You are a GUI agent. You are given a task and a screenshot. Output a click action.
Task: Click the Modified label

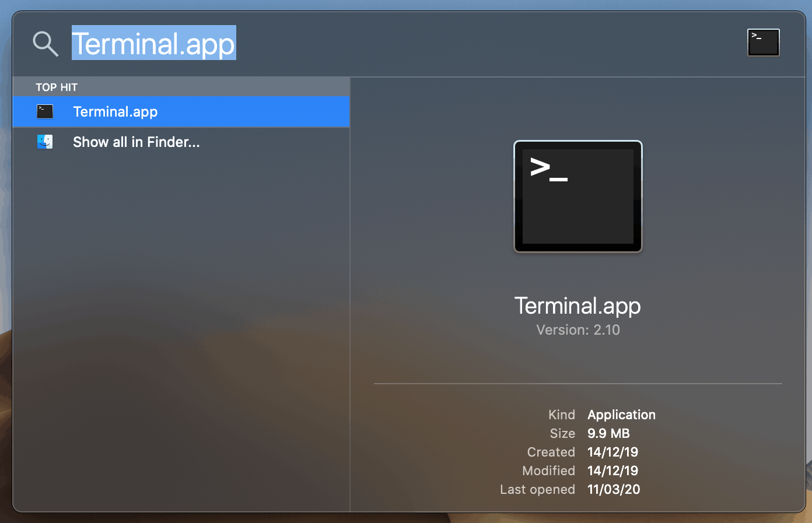tap(549, 471)
